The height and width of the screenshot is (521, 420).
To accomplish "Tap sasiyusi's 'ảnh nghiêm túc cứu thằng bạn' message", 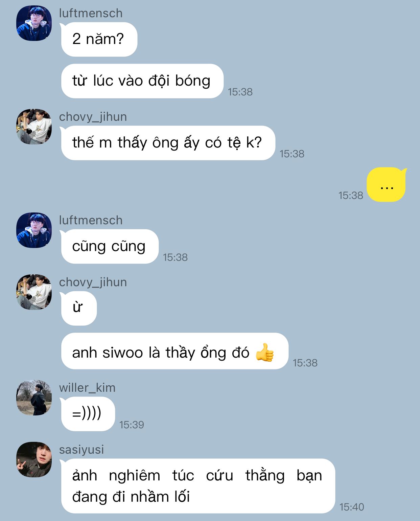I will coord(198,486).
